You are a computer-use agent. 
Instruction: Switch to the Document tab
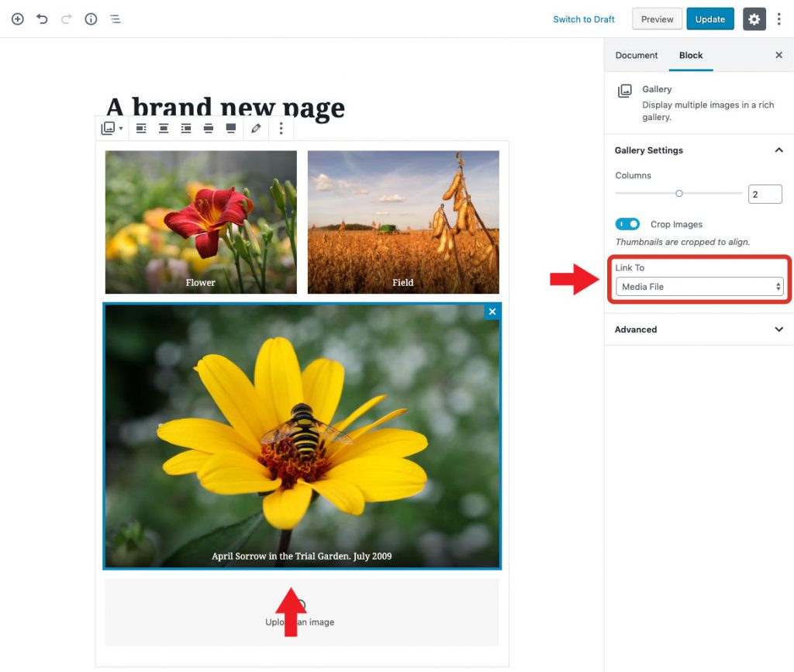[x=636, y=55]
